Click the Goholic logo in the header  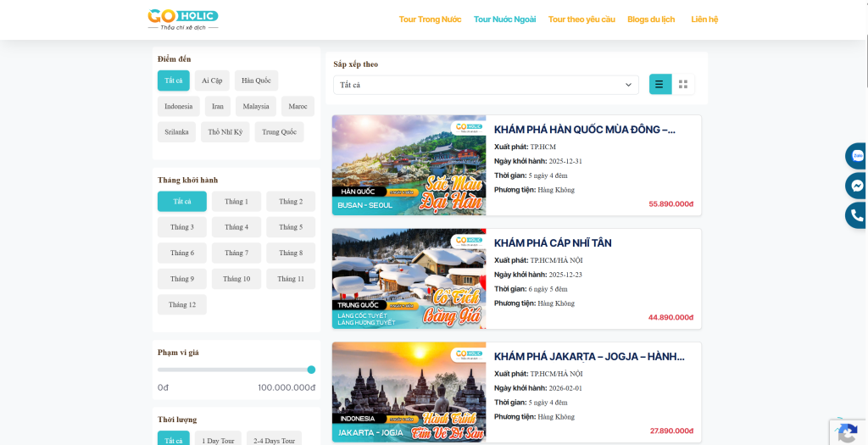(182, 19)
